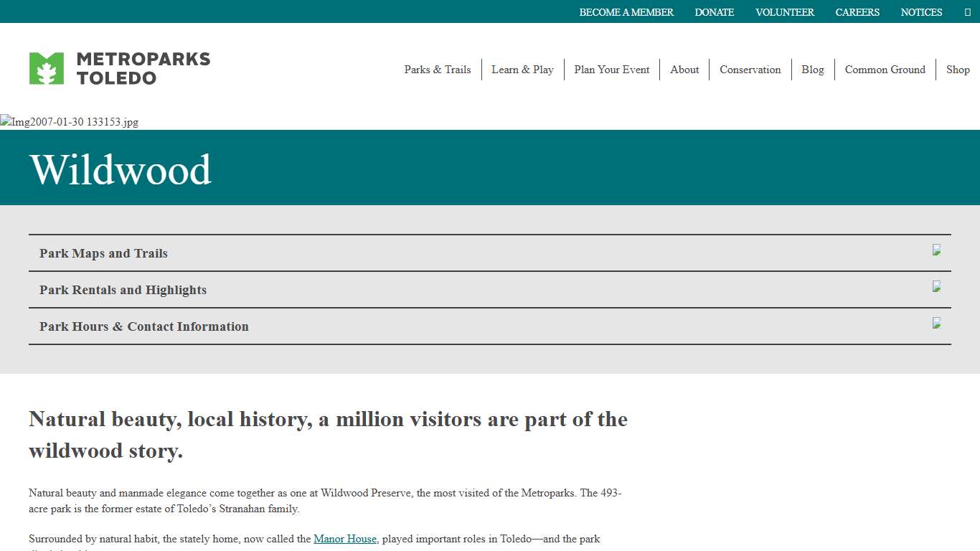The height and width of the screenshot is (551, 980).
Task: Go to the Blog page
Action: [x=812, y=70]
